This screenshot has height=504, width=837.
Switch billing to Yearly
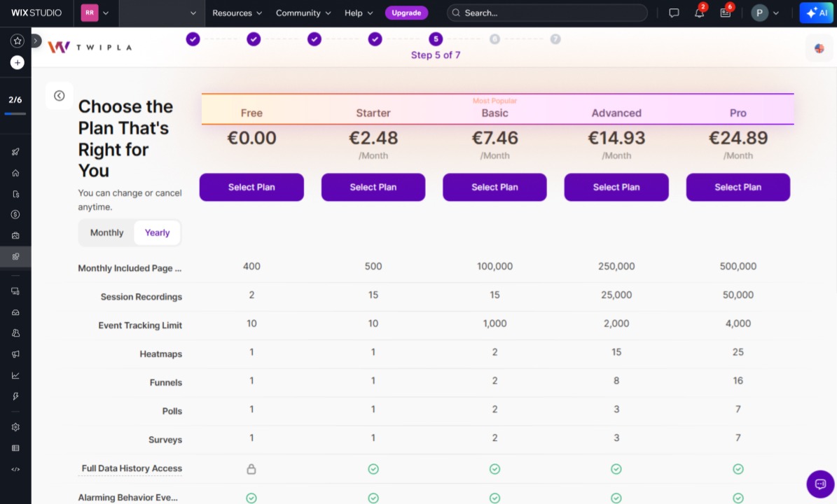[157, 233]
